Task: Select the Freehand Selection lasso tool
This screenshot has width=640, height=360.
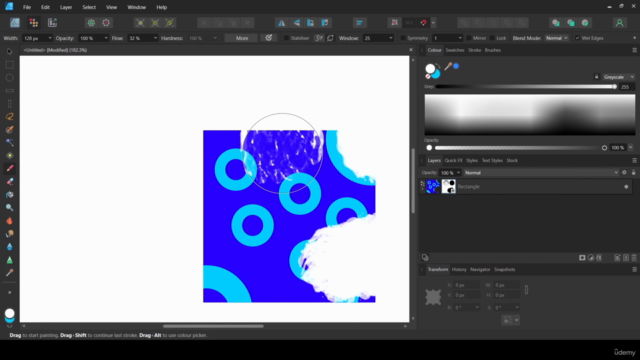Action: [9, 116]
